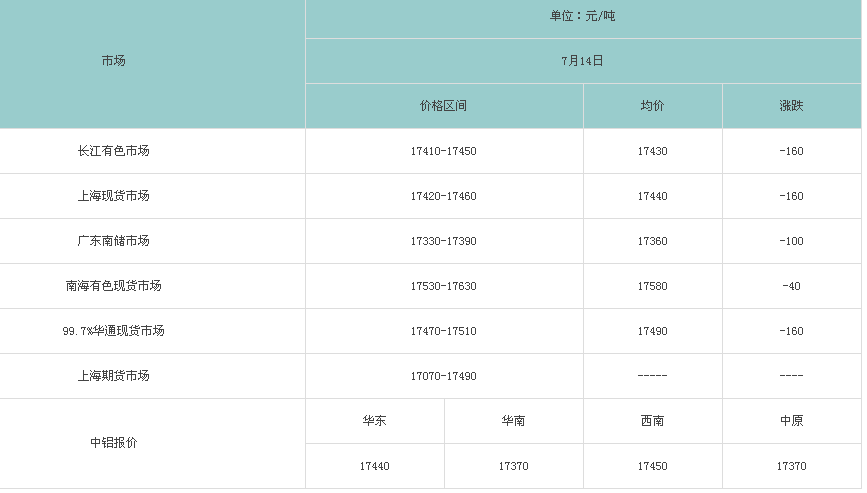This screenshot has width=867, height=493.
Task: Select the 上海期货市场 row label
Action: coord(113,376)
